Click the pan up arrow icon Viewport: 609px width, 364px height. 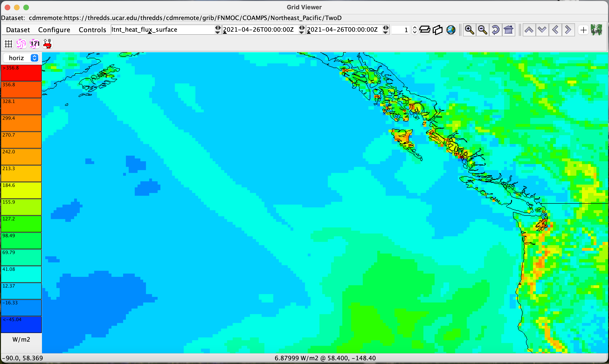pyautogui.click(x=529, y=30)
